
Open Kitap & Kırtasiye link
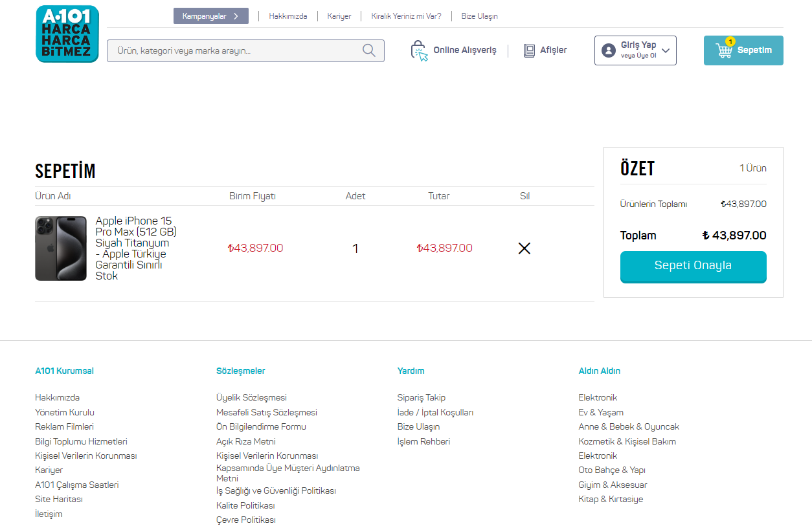point(611,500)
